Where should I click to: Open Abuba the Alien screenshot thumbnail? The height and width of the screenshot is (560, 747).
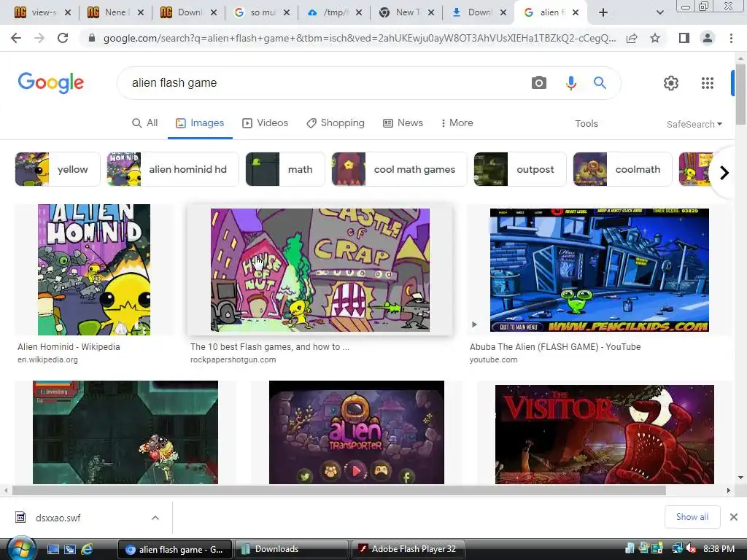600,270
